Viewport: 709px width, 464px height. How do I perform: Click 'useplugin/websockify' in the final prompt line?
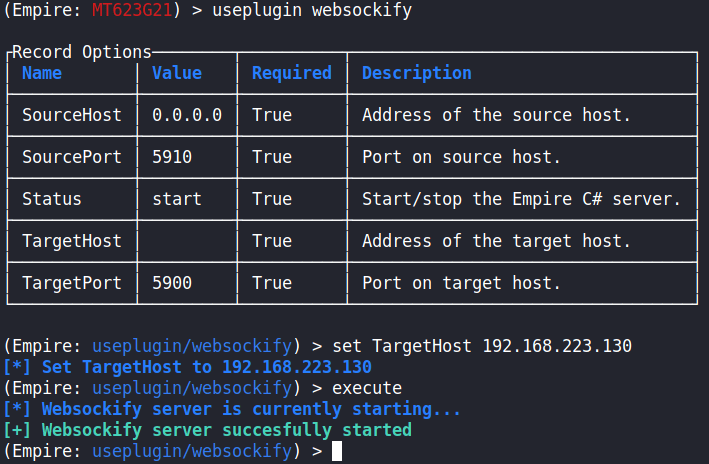point(192,451)
